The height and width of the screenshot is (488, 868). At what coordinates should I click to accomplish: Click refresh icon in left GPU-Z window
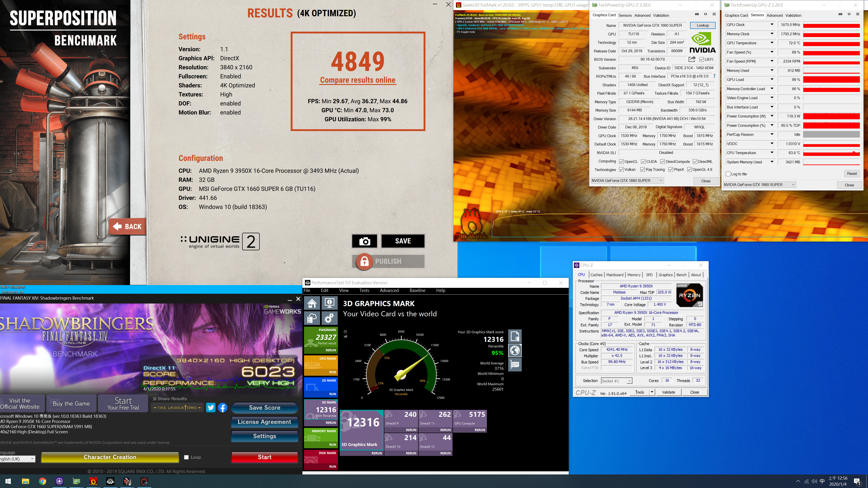(x=705, y=14)
